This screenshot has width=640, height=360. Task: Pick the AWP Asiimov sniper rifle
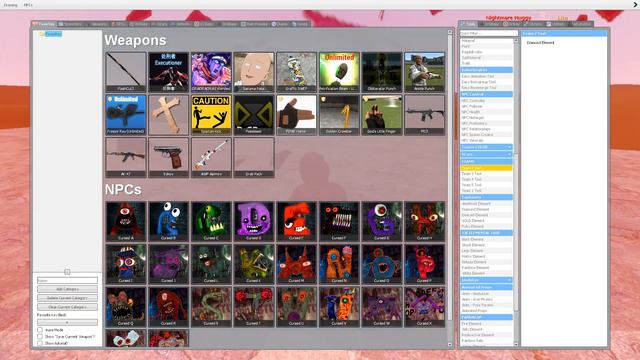[211, 157]
